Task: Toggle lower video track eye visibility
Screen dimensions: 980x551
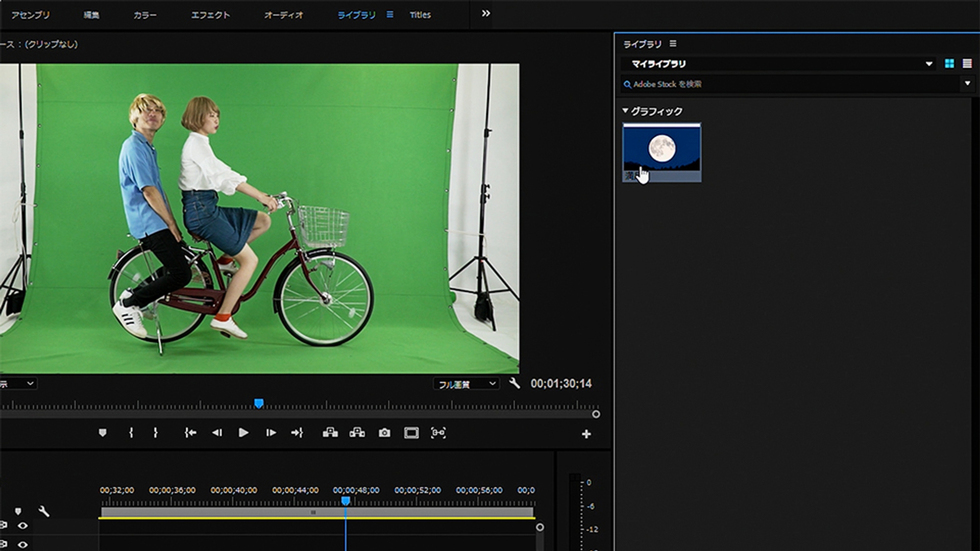Action: [22, 544]
